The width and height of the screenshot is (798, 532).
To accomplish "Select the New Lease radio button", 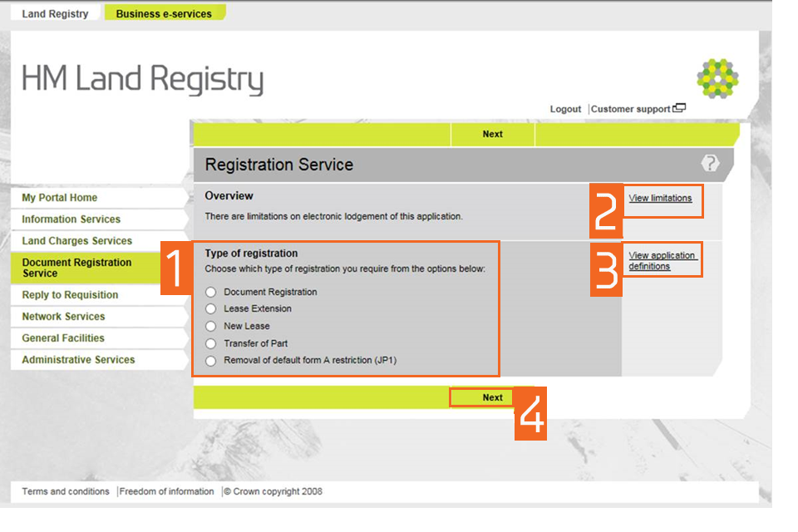I will tap(211, 327).
